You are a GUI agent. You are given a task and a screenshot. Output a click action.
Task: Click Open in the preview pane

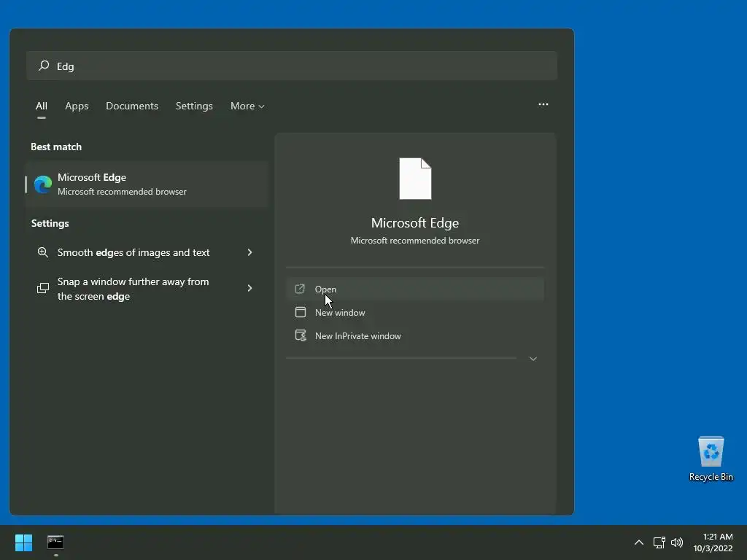point(414,289)
